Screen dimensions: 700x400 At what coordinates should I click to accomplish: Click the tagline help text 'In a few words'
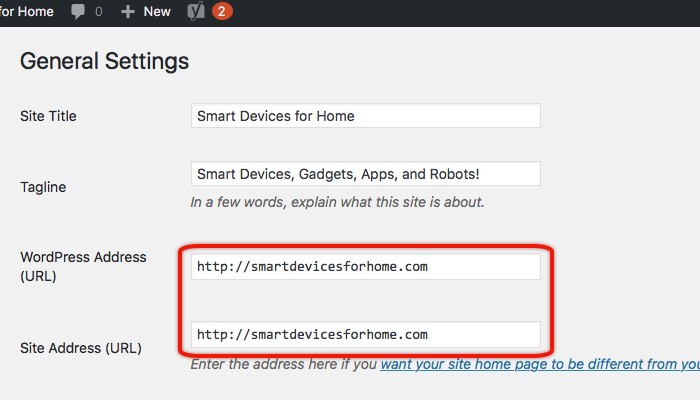coord(337,201)
